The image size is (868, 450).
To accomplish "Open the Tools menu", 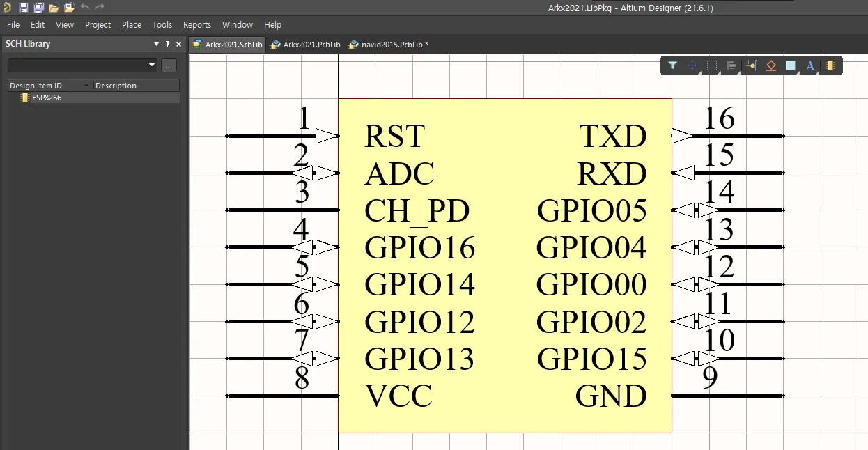I will coord(162,24).
